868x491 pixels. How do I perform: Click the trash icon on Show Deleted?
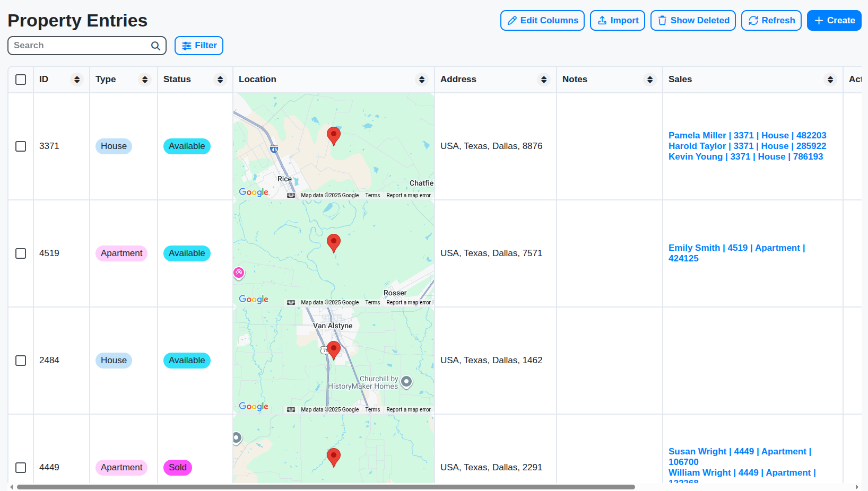point(662,20)
